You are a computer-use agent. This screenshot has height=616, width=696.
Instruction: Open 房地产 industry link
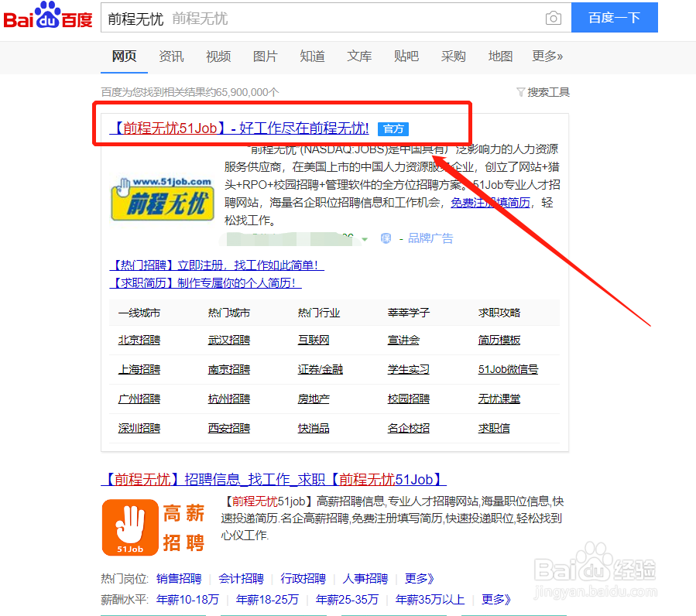click(x=314, y=399)
